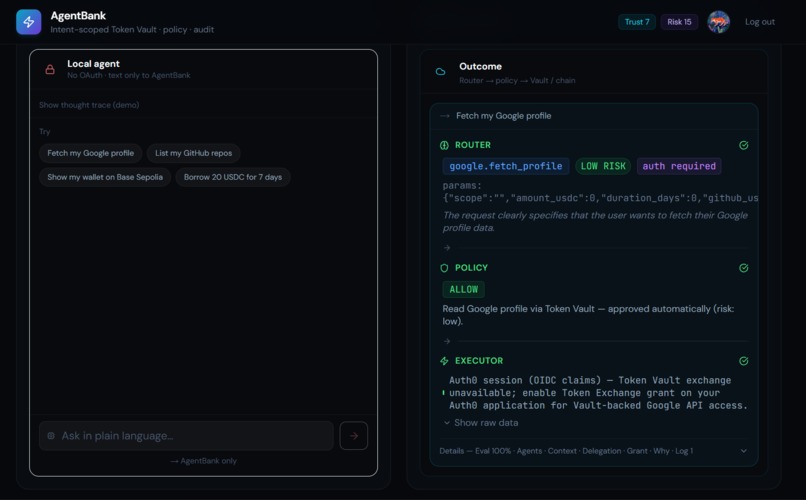The width and height of the screenshot is (806, 500).
Task: Click the Router → policy → Vault / chain subtitle
Action: coord(517,80)
